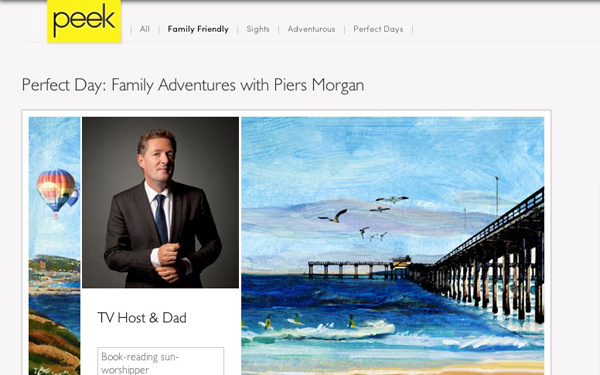Open the All category tab
Image resolution: width=600 pixels, height=375 pixels.
(145, 29)
